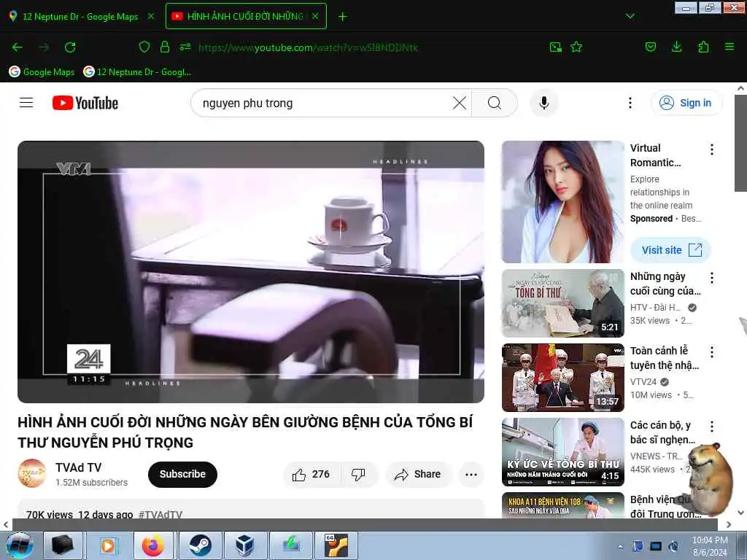747x560 pixels.
Task: Show hidden system tray icons
Action: pyautogui.click(x=620, y=546)
